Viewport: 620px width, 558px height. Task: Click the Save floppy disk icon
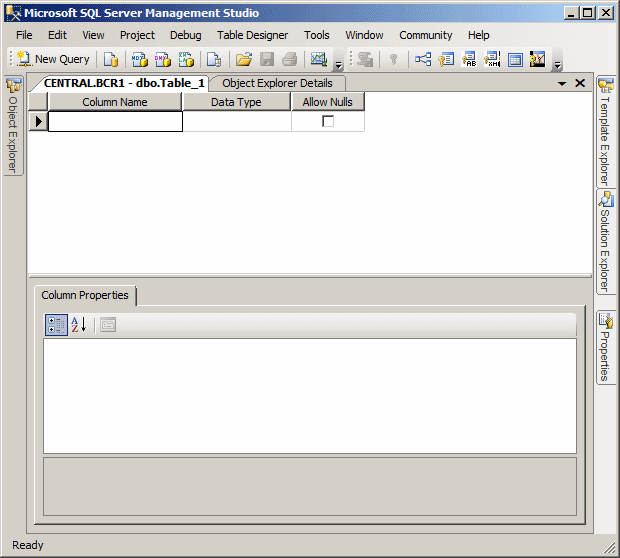[x=267, y=59]
